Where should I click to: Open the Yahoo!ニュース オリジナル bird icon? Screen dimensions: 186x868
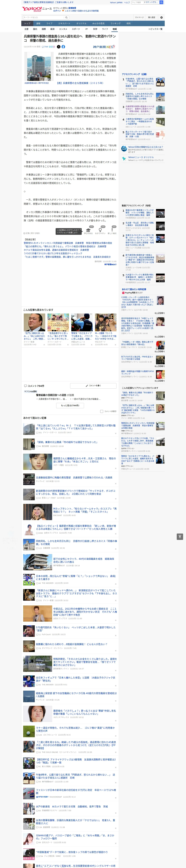coord(124,158)
